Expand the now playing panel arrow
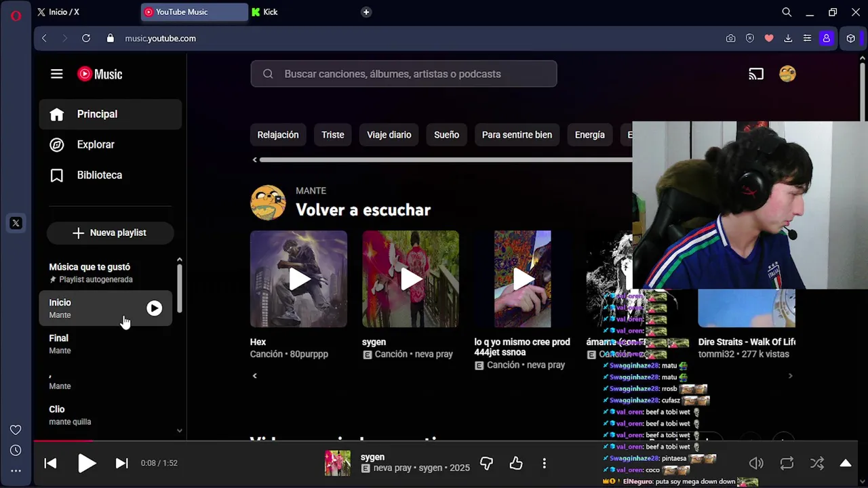868x488 pixels. point(846,464)
